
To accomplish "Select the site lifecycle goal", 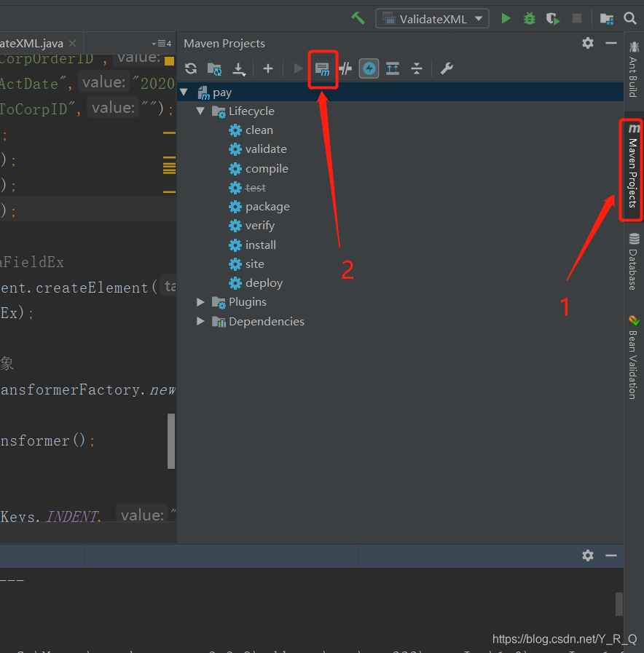I will [x=255, y=264].
